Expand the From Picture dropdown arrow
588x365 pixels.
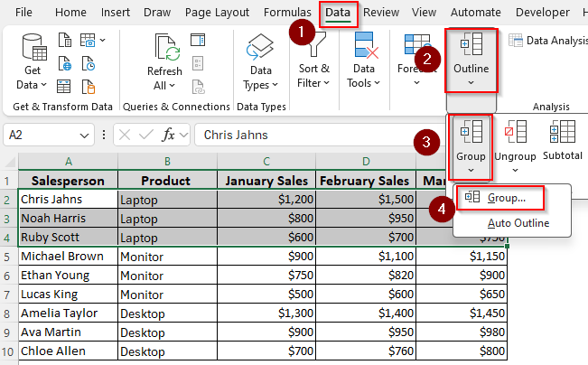pos(102,40)
